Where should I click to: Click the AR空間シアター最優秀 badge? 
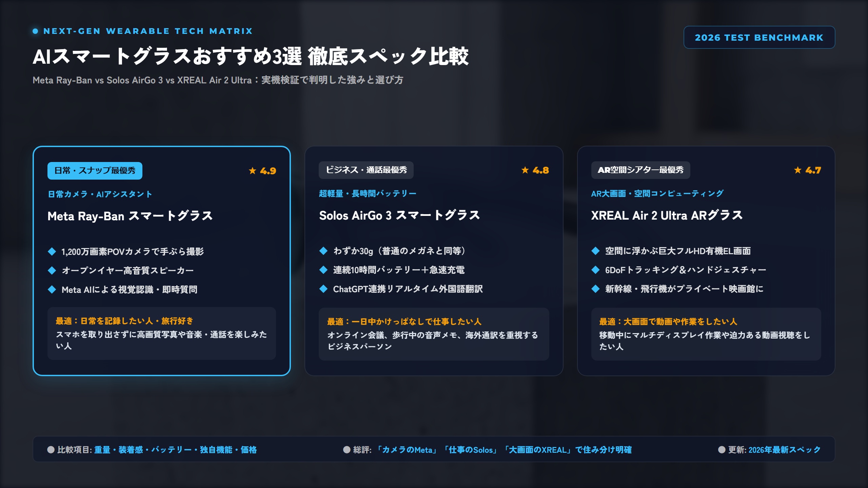pyautogui.click(x=640, y=170)
